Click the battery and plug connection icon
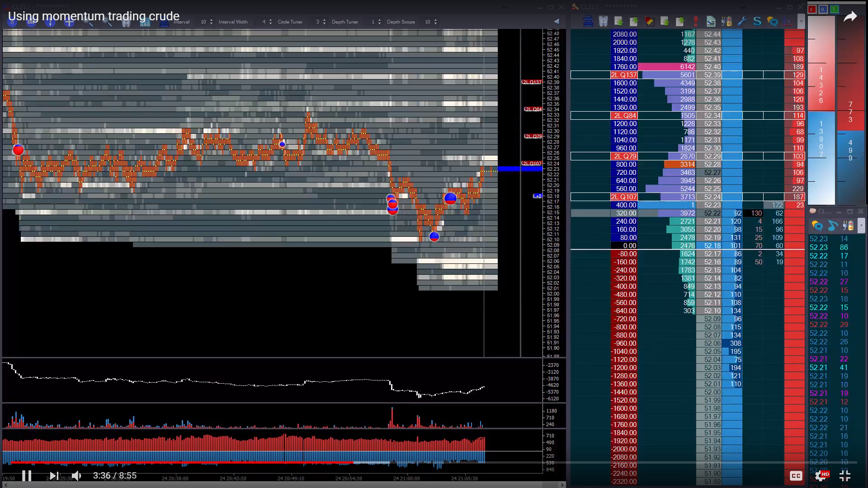The width and height of the screenshot is (868, 488). click(726, 21)
